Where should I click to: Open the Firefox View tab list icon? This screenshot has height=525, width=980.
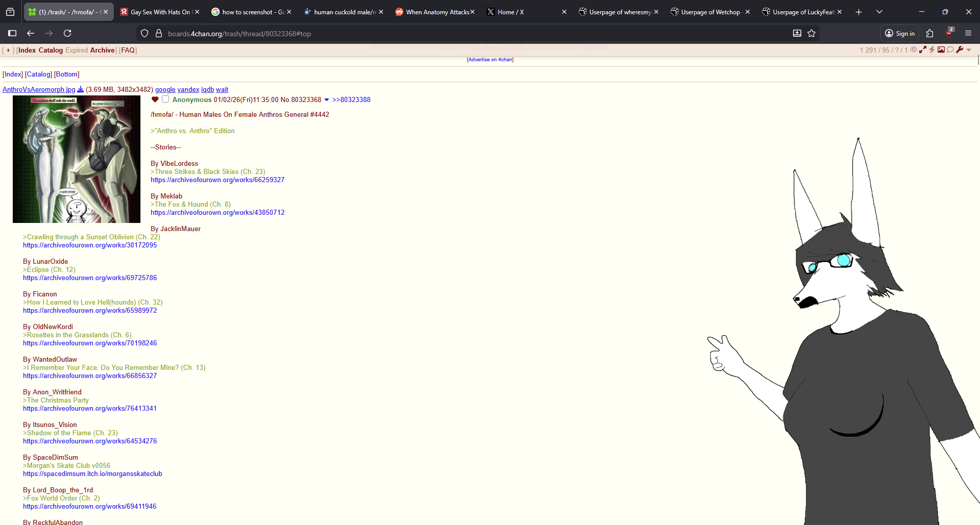coord(10,12)
